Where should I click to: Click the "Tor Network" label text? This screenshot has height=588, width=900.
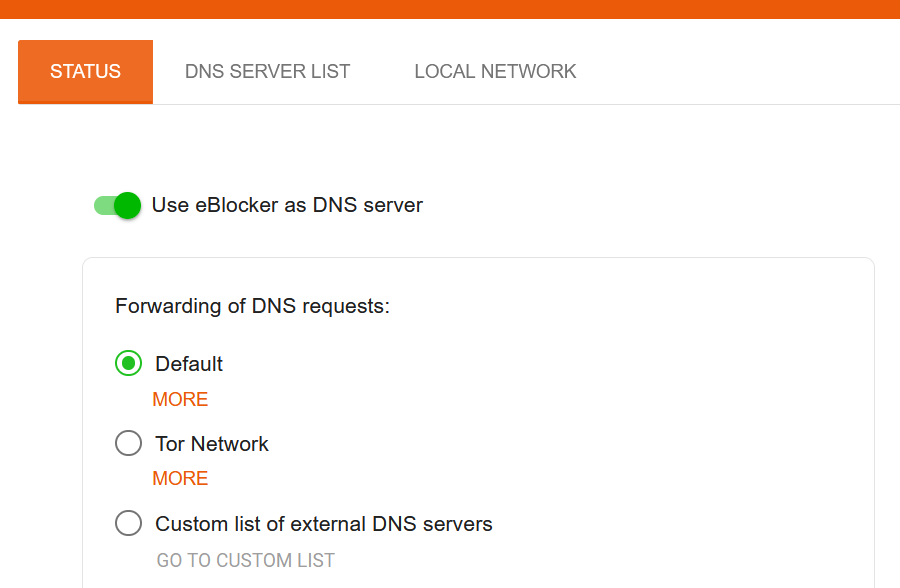point(212,444)
